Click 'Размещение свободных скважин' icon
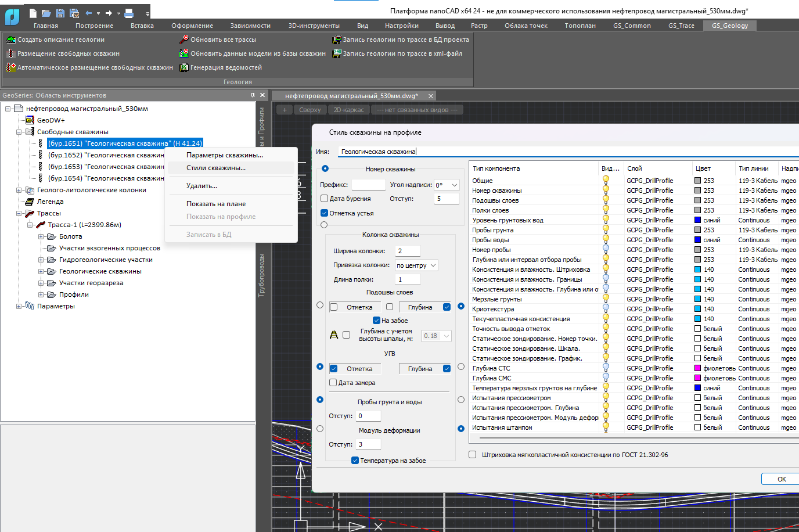799x532 pixels. [x=10, y=53]
